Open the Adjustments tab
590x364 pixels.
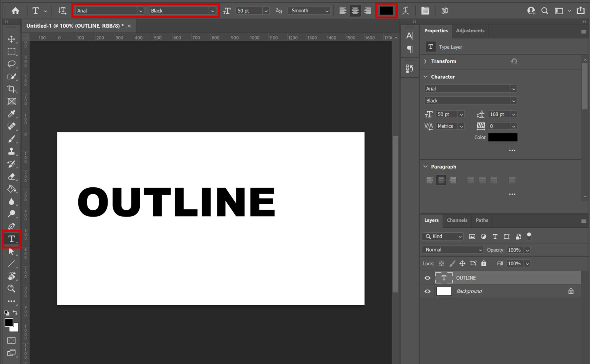(x=470, y=31)
